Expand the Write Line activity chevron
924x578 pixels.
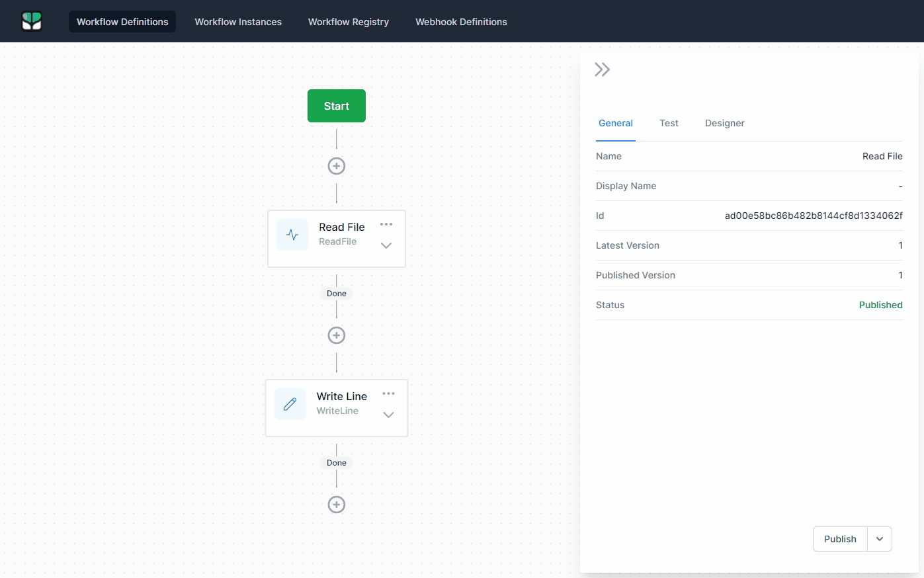388,415
